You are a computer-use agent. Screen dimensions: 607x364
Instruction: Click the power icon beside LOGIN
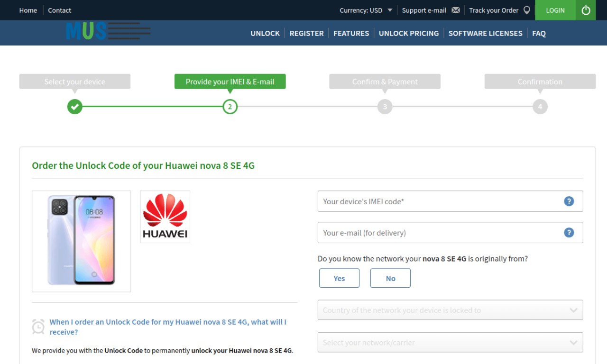(586, 10)
